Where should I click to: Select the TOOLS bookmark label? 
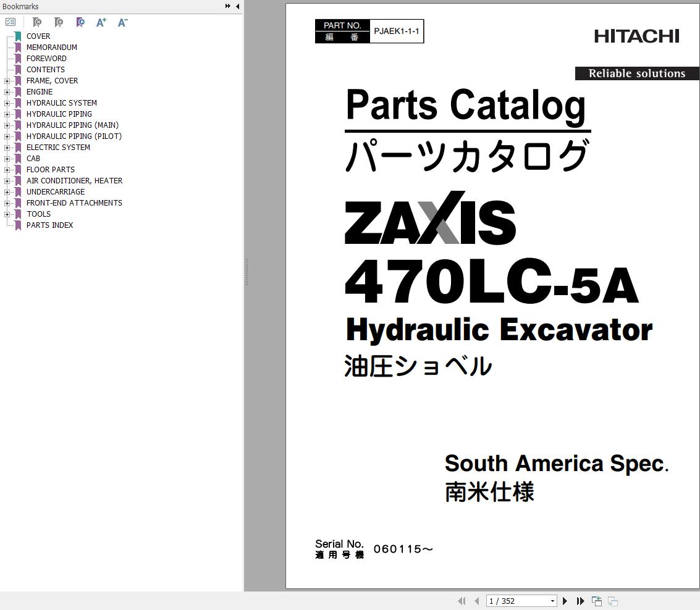[x=38, y=215]
